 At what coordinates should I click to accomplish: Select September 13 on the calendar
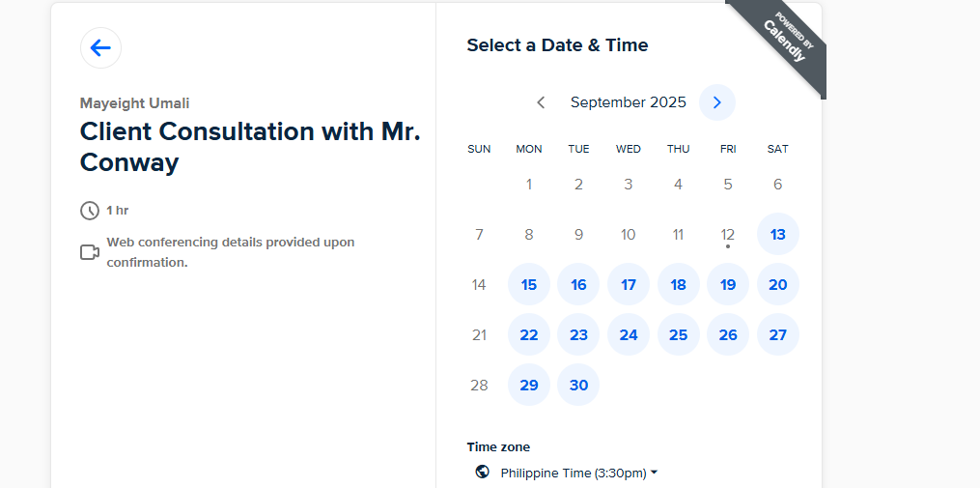(x=778, y=235)
